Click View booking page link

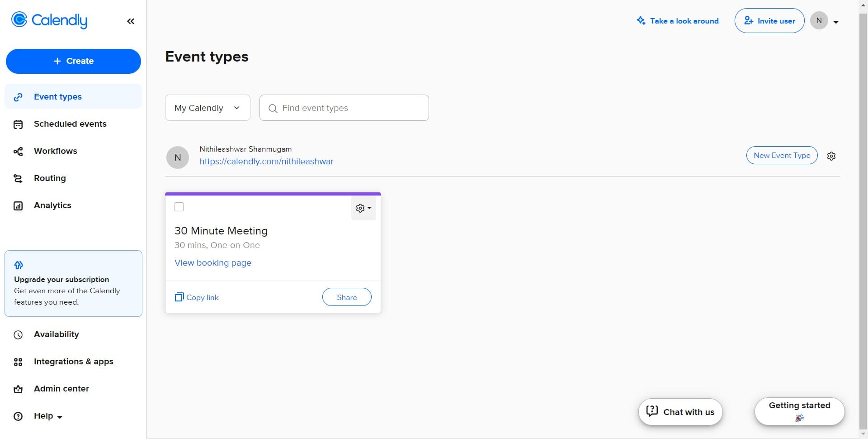(x=213, y=263)
